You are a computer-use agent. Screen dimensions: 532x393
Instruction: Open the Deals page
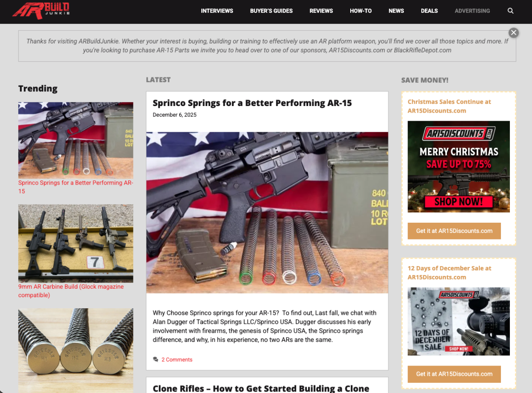tap(429, 11)
